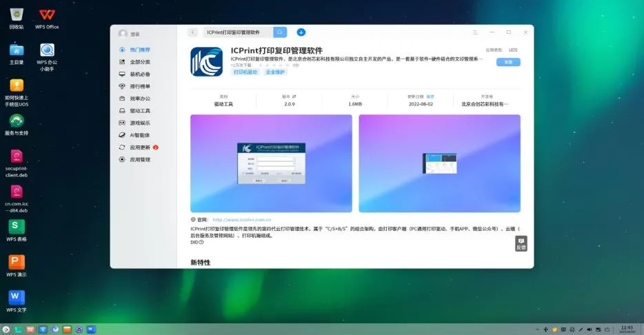Select cn.com.icc…d64.deb file on desktop
The width and height of the screenshot is (644, 335).
(17, 199)
